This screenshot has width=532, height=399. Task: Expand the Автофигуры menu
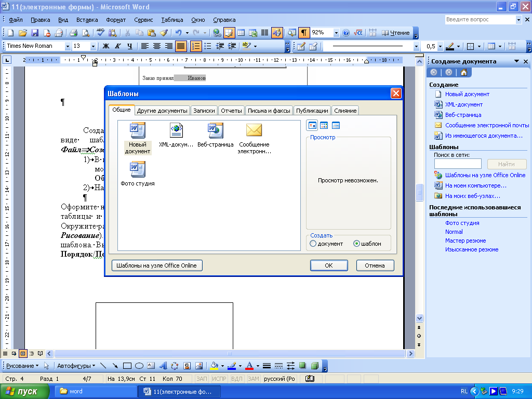pyautogui.click(x=76, y=366)
